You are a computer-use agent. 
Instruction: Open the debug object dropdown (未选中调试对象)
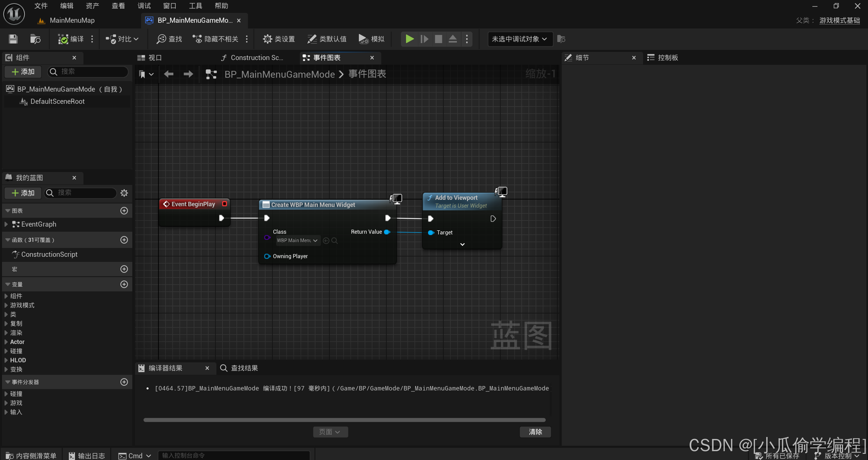point(519,39)
